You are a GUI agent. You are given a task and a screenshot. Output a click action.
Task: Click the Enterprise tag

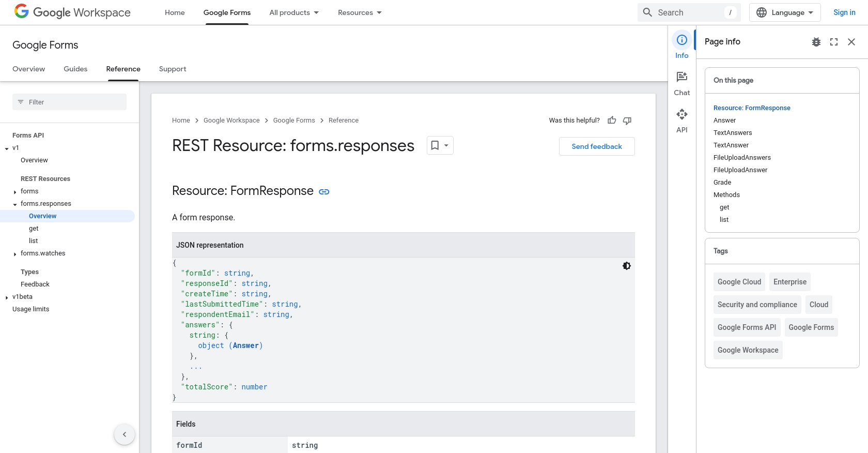pos(790,282)
